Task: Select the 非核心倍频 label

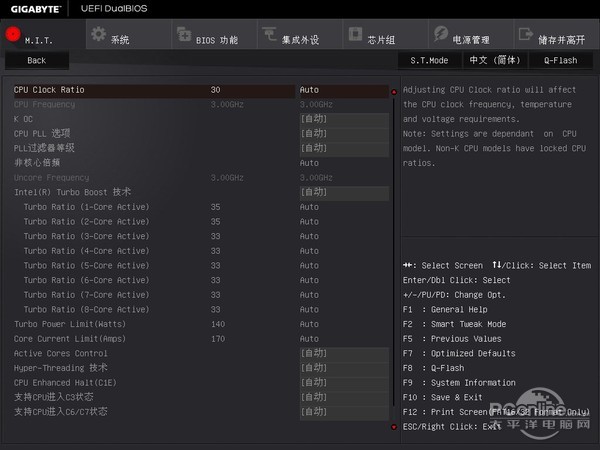Action: click(37, 163)
